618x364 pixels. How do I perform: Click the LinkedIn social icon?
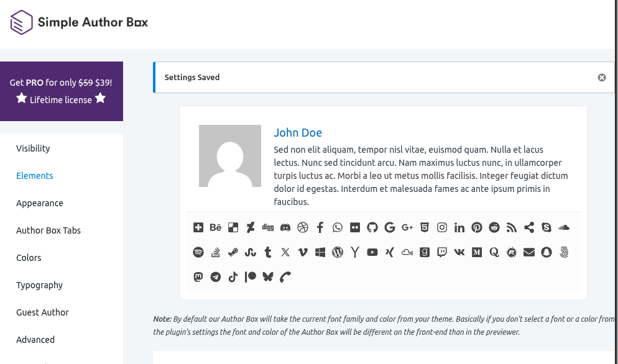point(459,227)
